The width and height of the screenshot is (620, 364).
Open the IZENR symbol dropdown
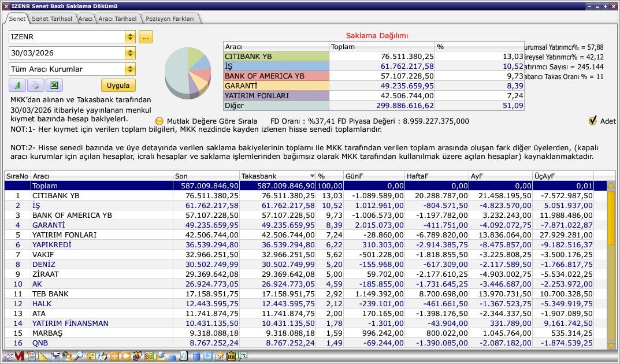click(x=130, y=37)
